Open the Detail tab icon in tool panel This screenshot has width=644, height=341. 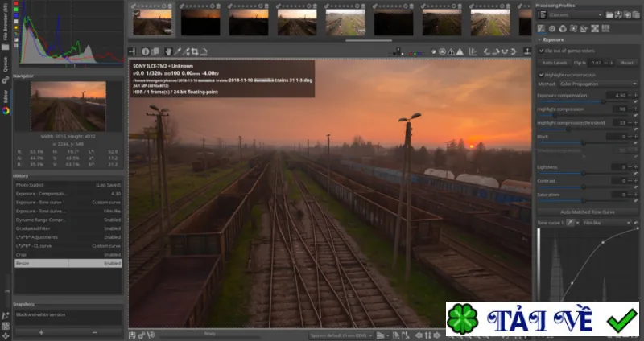[552, 29]
